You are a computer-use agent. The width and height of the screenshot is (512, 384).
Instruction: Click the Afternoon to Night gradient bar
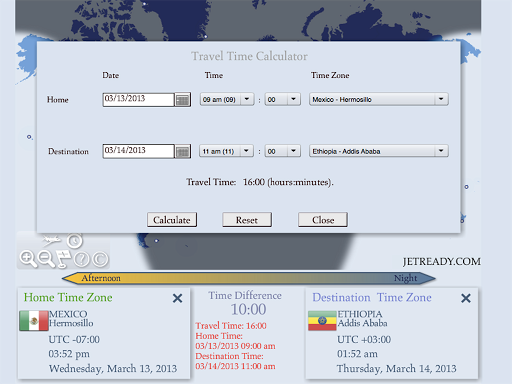coord(249,278)
